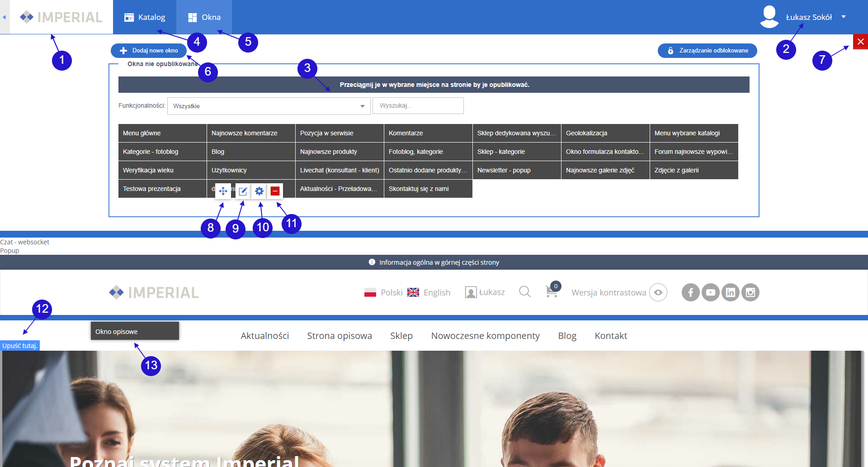Toggle the Zarządzanie odblokowane lock button

(x=707, y=51)
